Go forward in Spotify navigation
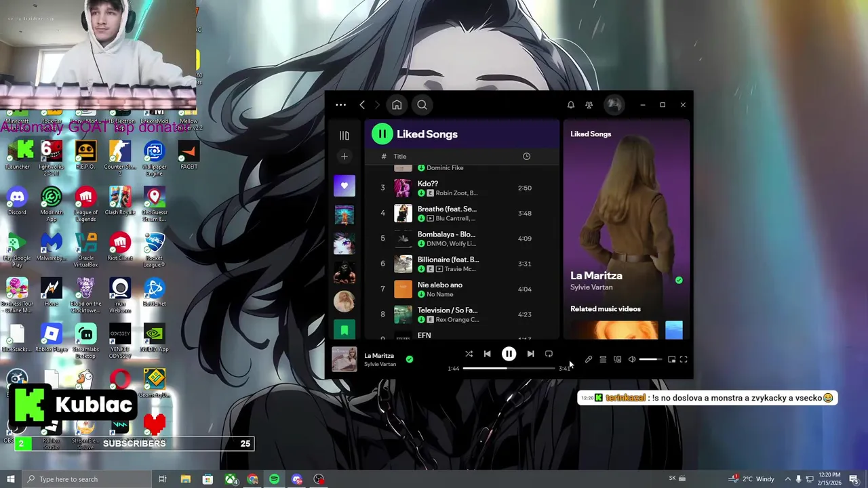 coord(378,105)
